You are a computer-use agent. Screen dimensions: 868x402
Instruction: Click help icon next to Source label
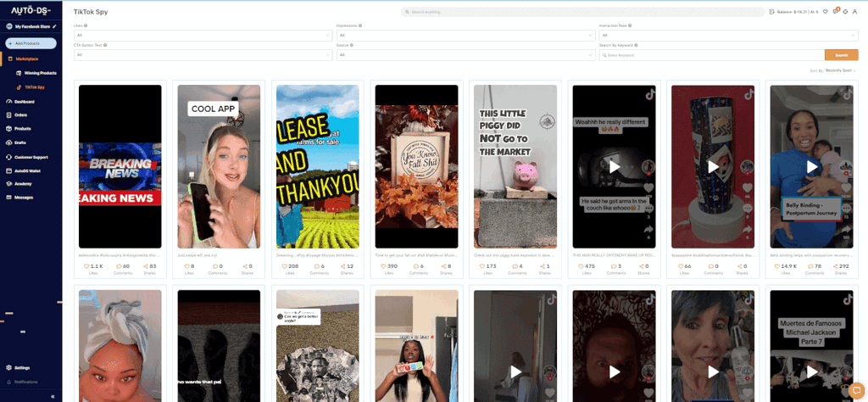(x=352, y=46)
